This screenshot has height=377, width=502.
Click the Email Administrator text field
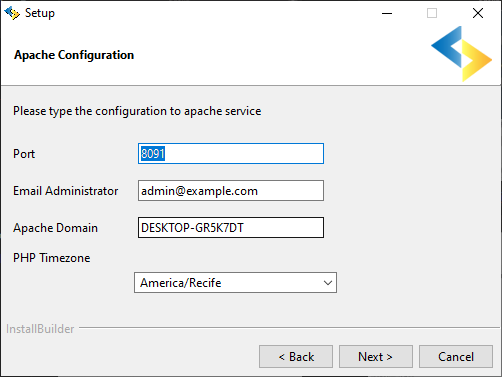coord(231,191)
